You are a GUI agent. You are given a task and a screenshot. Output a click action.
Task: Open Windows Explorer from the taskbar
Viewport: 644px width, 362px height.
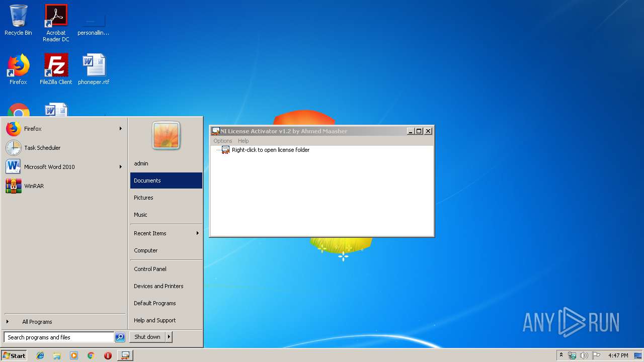tap(57, 355)
